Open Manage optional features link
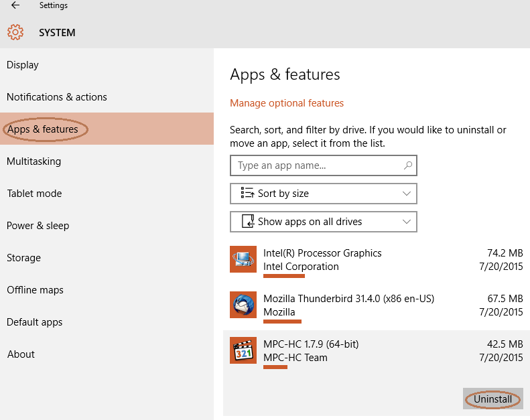The width and height of the screenshot is (530, 420). click(x=287, y=103)
